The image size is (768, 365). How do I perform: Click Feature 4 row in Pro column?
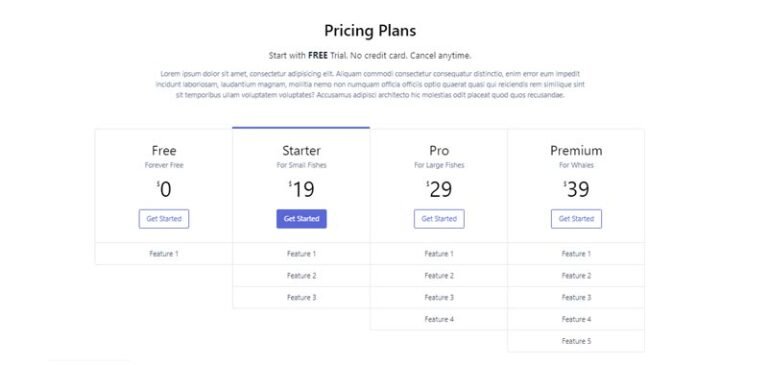439,319
